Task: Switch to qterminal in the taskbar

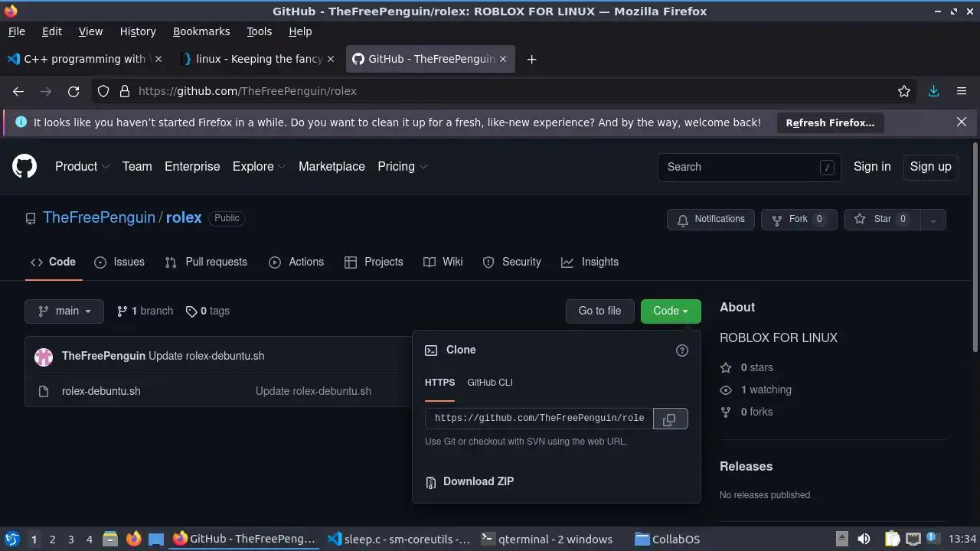Action: point(547,540)
